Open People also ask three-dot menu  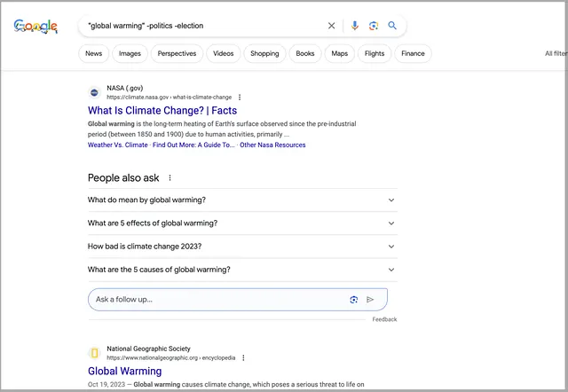pos(170,177)
